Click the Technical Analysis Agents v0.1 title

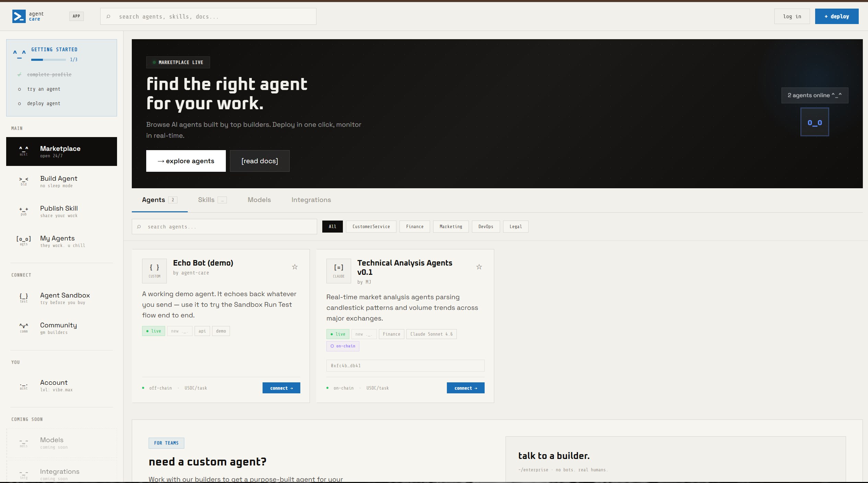tap(405, 267)
